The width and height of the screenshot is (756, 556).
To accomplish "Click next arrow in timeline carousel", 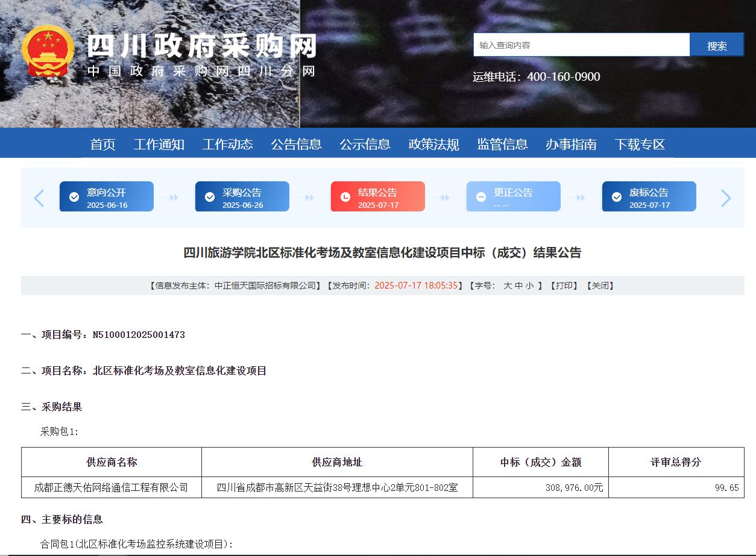I will [x=726, y=198].
